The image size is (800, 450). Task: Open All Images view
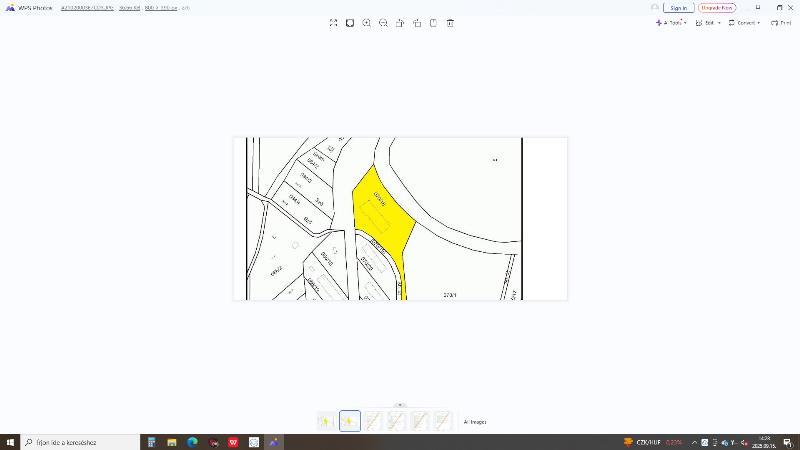pyautogui.click(x=475, y=422)
